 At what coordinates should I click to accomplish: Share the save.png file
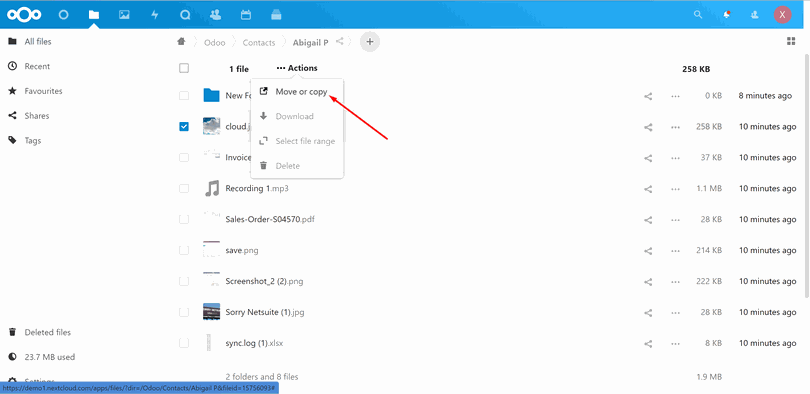pyautogui.click(x=648, y=251)
